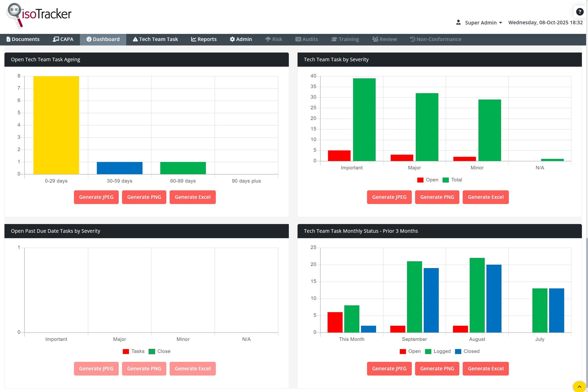Viewport: 588px width, 392px height.
Task: Generate JPEG for Task Ageing chart
Action: click(96, 197)
